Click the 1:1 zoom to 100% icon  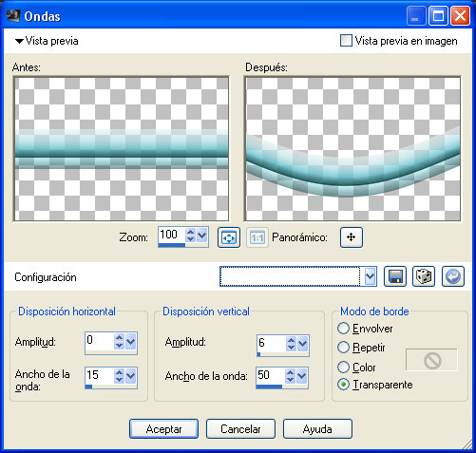tap(257, 237)
